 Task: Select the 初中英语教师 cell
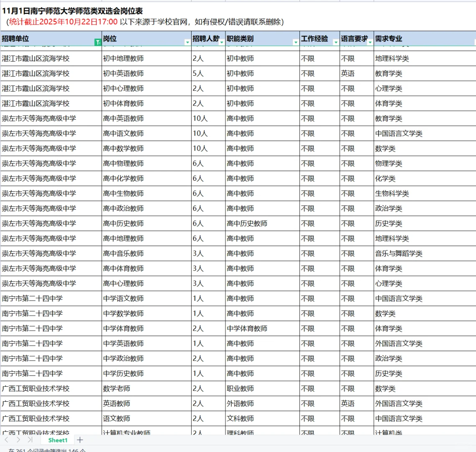(x=146, y=73)
